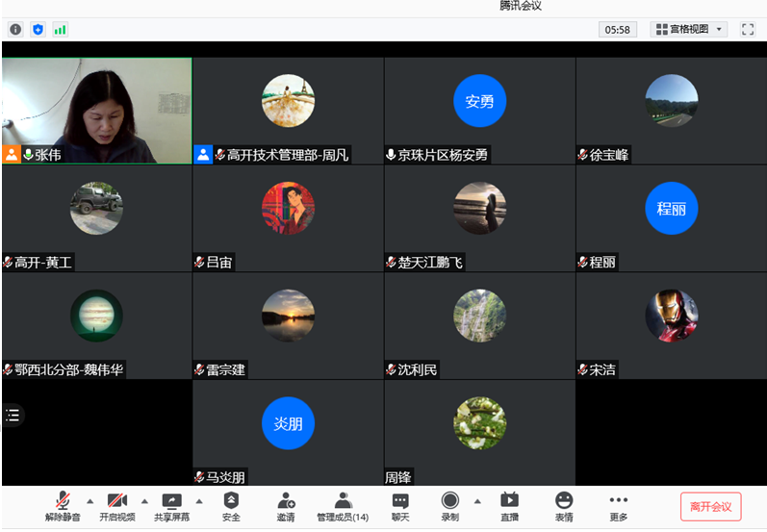Open the participant list icon on the left edge
This screenshot has width=767, height=532.
point(13,416)
